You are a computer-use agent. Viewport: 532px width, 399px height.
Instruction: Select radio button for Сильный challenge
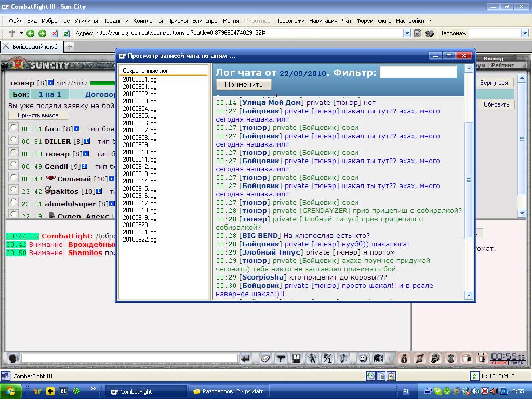click(13, 177)
